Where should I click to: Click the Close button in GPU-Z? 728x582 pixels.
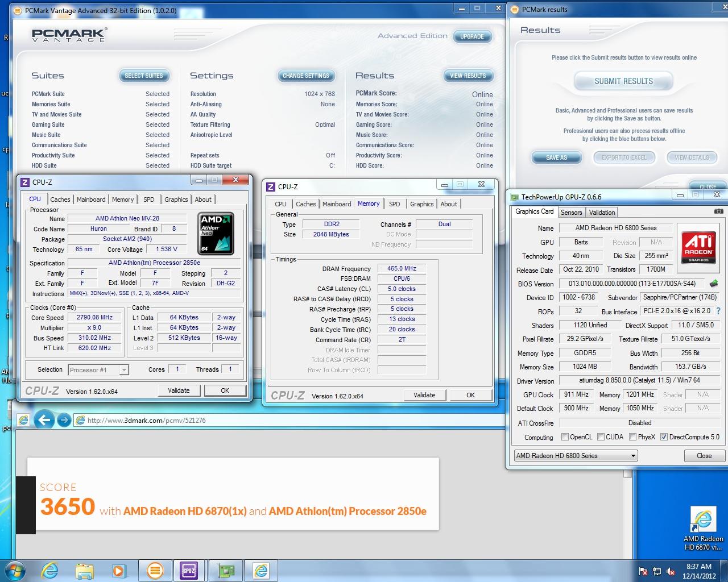(704, 456)
